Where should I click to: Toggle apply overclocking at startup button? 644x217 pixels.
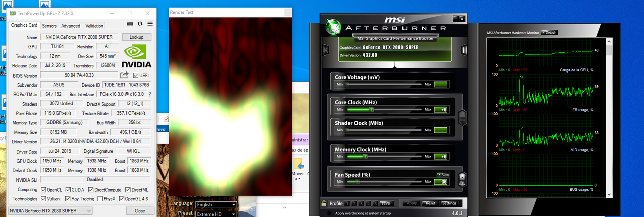click(330, 213)
